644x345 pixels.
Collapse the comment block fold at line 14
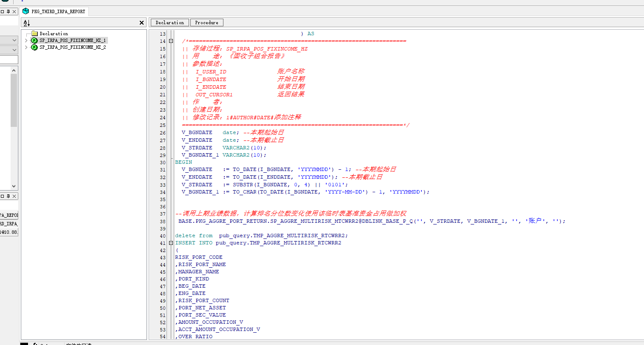171,41
